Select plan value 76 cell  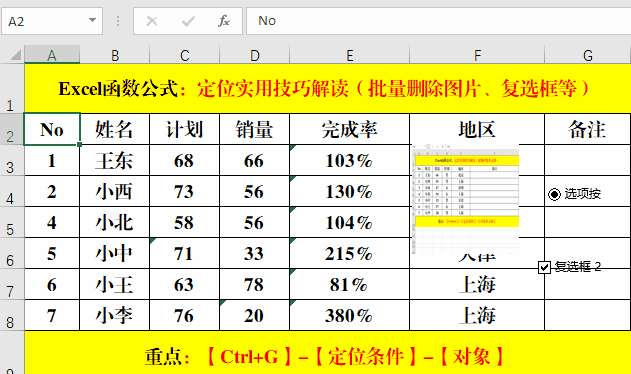pyautogui.click(x=184, y=315)
